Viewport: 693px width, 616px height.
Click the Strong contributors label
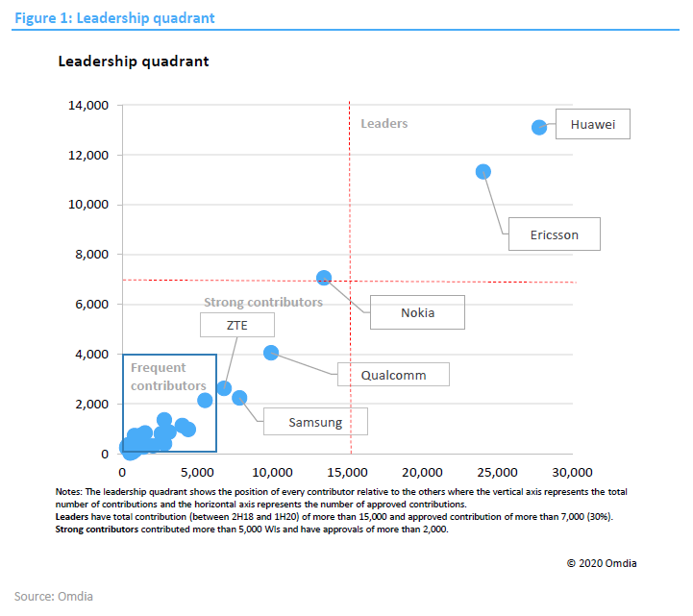click(x=263, y=303)
